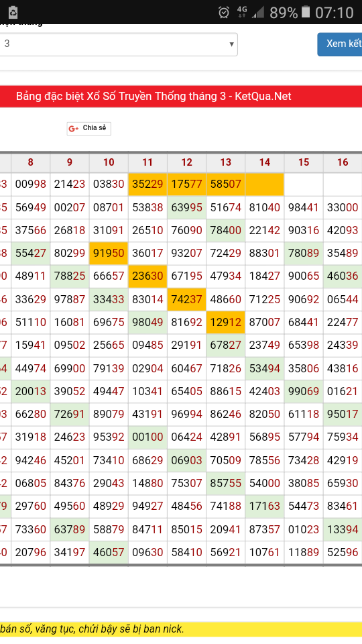The height and width of the screenshot is (644, 362).
Task: Tap the dropdown arrow of month selector
Action: tap(231, 44)
